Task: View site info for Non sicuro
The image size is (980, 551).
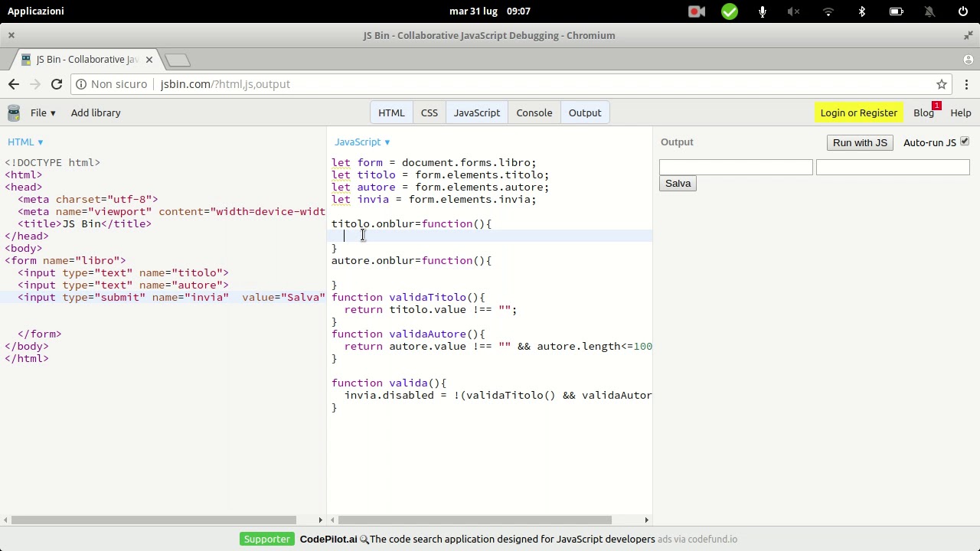Action: (112, 84)
